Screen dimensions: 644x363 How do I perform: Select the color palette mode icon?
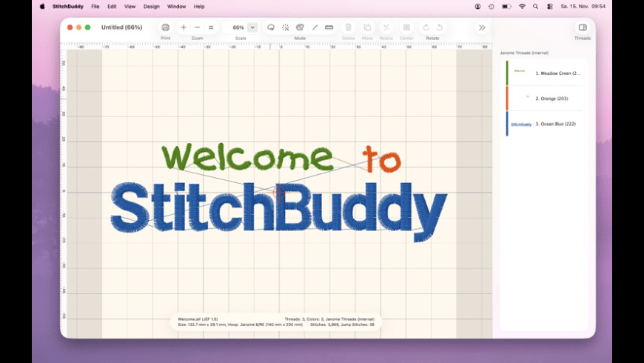tap(301, 27)
